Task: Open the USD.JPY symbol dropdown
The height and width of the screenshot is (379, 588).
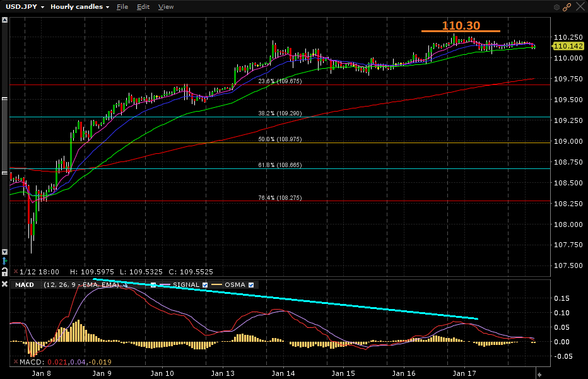Action: coord(25,7)
